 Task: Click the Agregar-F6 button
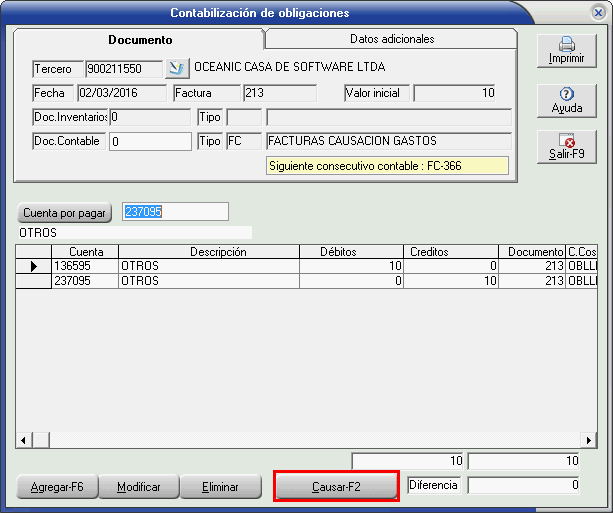56,487
